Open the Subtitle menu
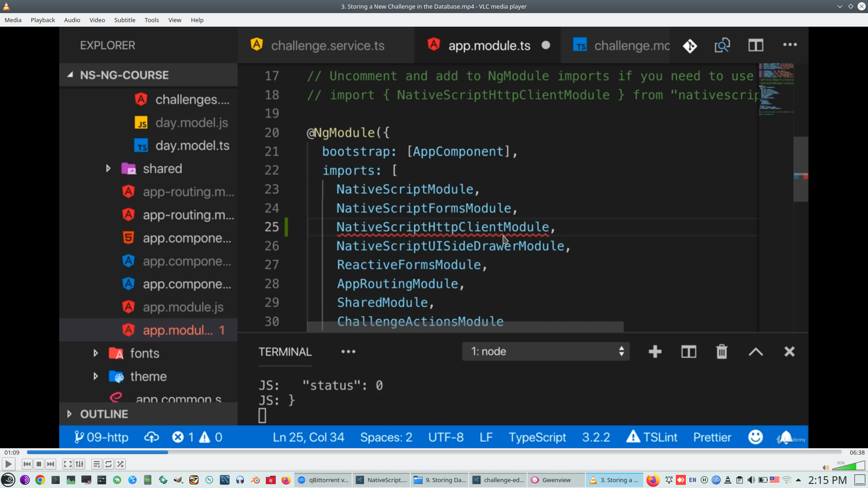Image resolution: width=868 pixels, height=488 pixels. click(x=124, y=20)
